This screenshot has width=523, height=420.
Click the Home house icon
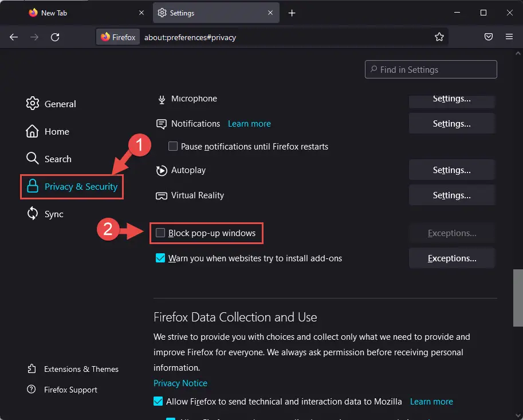point(32,131)
